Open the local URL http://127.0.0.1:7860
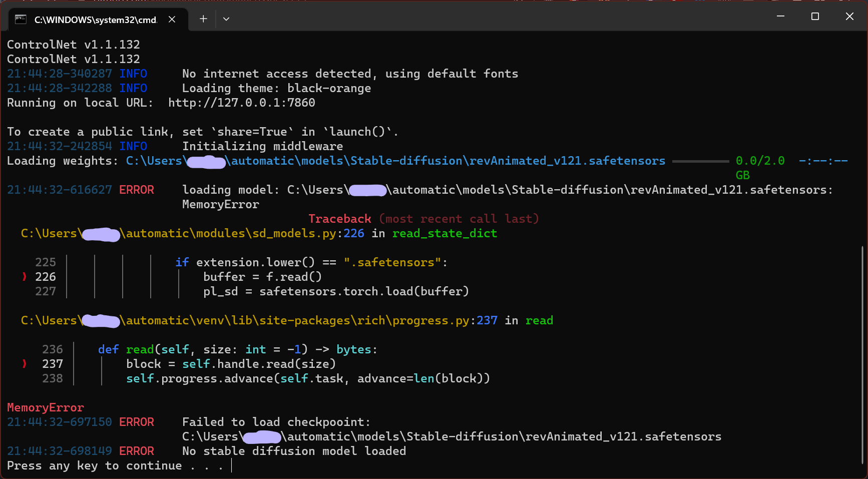Screen dimensions: 868x479 pos(242,103)
